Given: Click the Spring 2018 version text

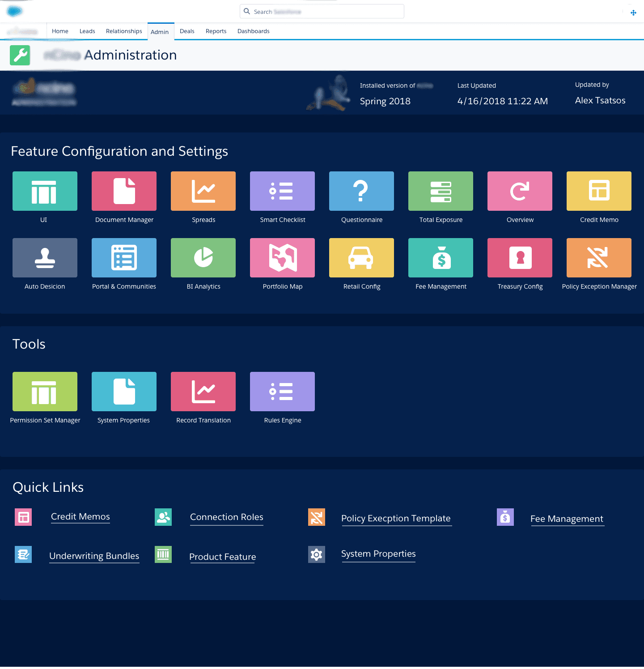Looking at the screenshot, I should [x=385, y=101].
